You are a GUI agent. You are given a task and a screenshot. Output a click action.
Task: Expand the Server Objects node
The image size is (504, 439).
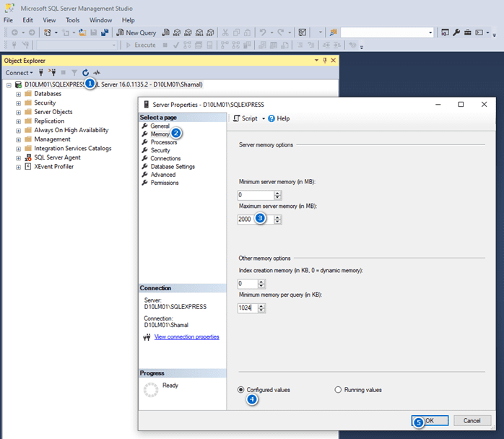tap(18, 113)
